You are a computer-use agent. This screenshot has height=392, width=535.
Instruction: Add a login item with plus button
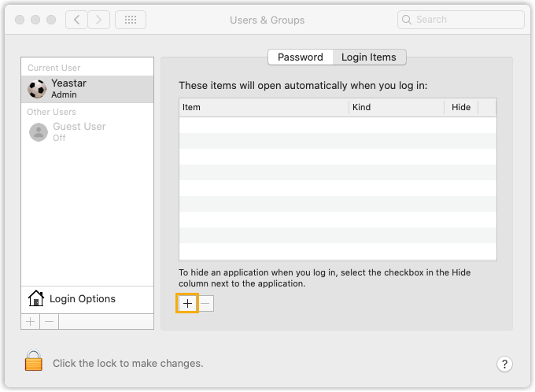point(187,303)
